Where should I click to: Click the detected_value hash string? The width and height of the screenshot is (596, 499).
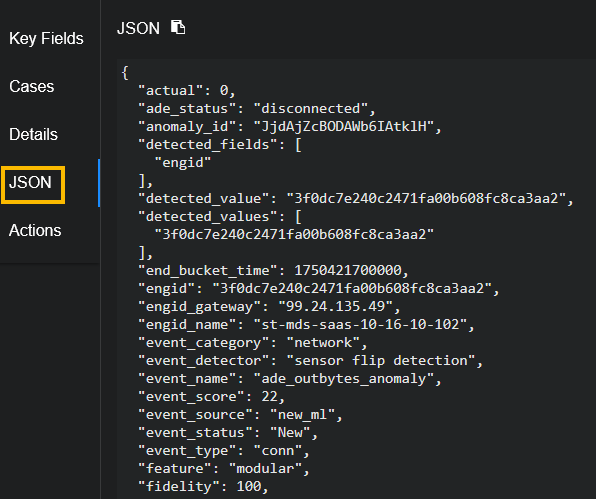point(426,198)
